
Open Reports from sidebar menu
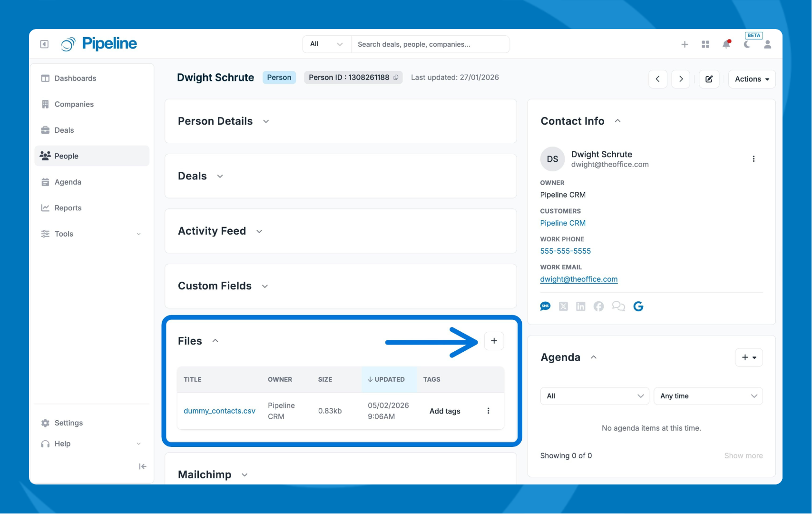68,208
